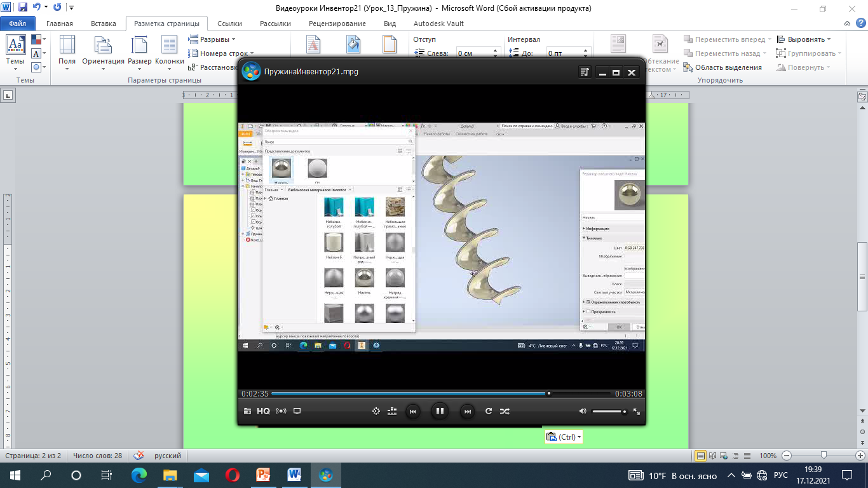
Task: Switch to Рецензирование tab
Action: (x=337, y=24)
